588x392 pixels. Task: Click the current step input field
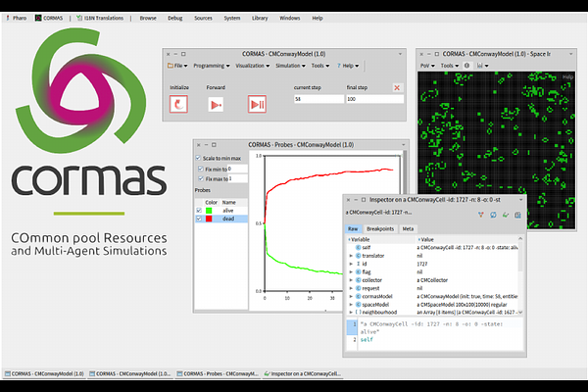point(318,99)
